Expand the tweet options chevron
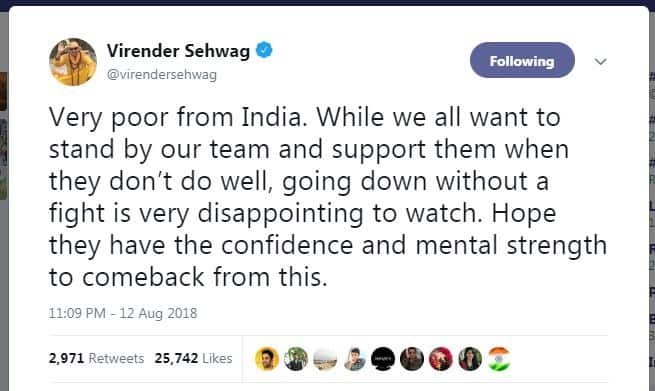The height and width of the screenshot is (391, 655). click(x=600, y=62)
